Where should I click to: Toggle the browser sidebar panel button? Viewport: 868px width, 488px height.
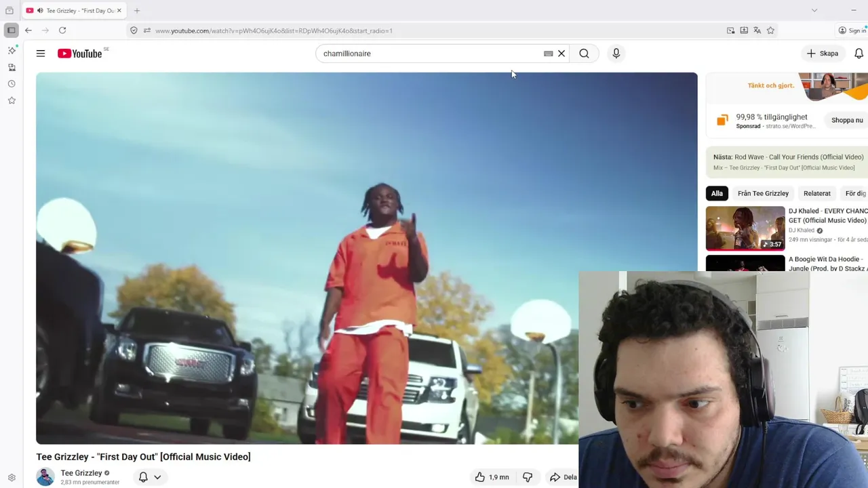coord(11,30)
